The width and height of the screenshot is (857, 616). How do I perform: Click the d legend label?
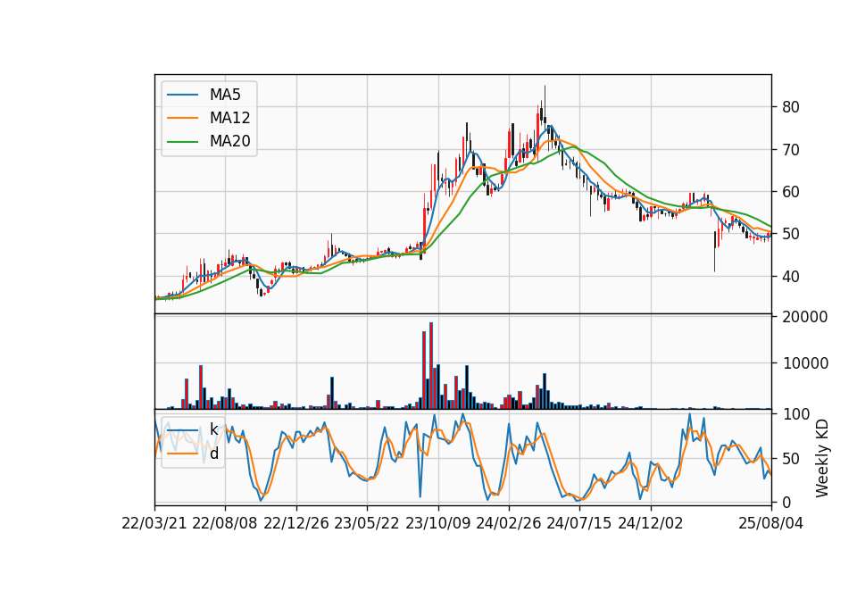point(214,454)
